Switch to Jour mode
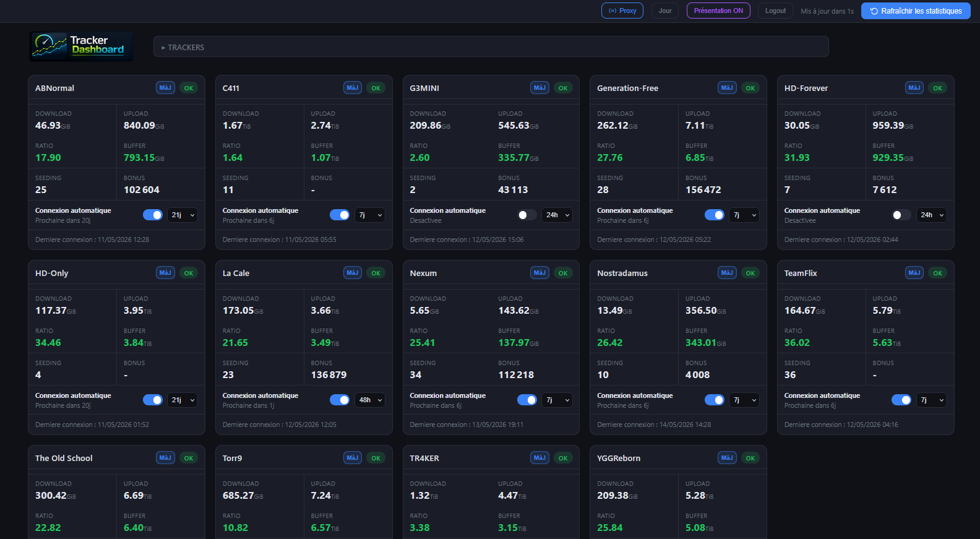980x539 pixels. coord(665,11)
